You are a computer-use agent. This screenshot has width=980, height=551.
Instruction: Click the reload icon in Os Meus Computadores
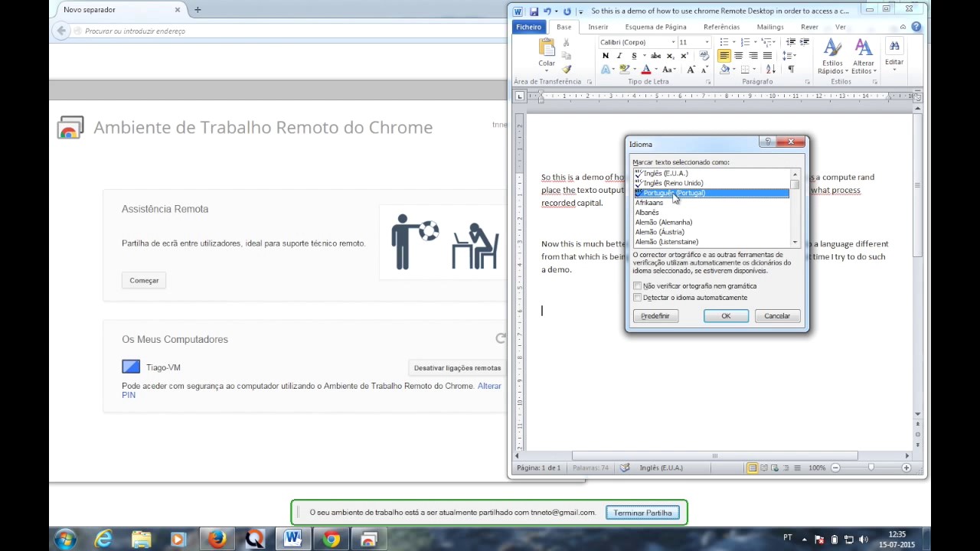point(501,338)
